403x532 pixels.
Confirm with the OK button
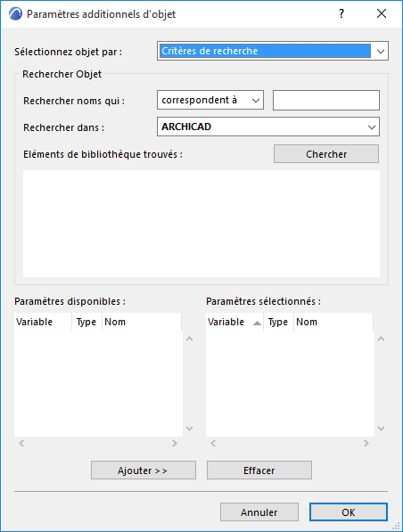click(x=349, y=512)
